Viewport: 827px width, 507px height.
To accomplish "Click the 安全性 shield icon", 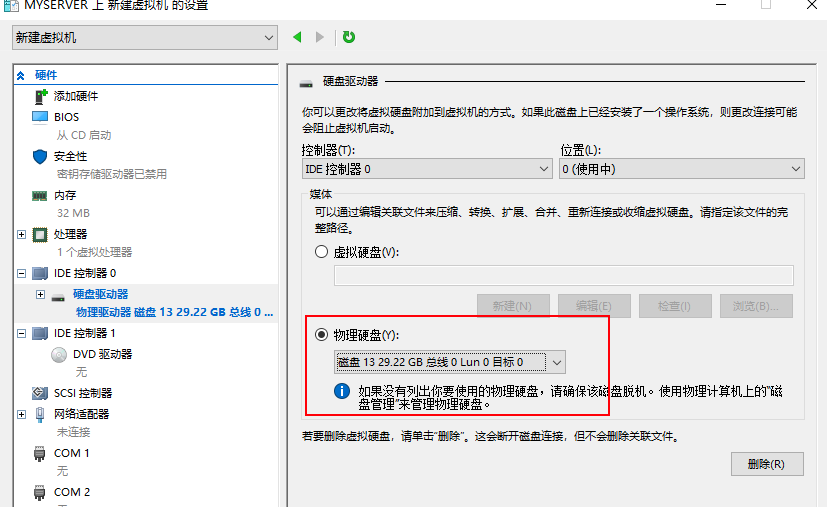I will pos(40,156).
